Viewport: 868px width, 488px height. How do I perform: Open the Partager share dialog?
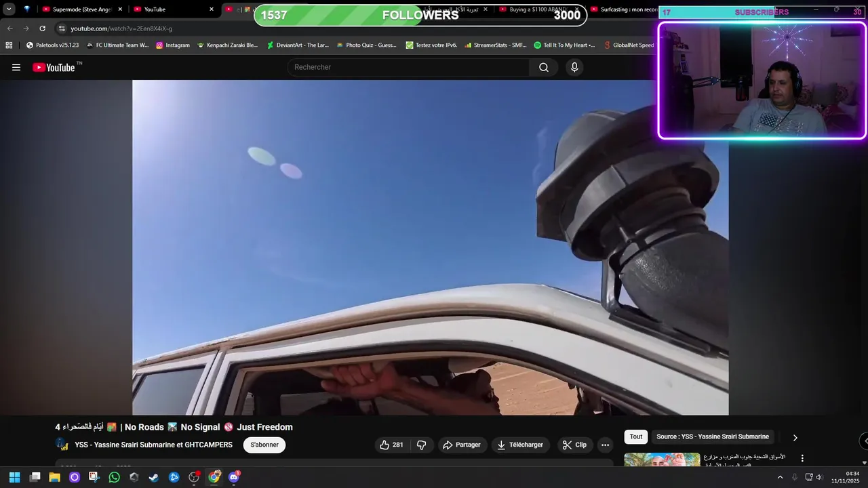tap(462, 445)
